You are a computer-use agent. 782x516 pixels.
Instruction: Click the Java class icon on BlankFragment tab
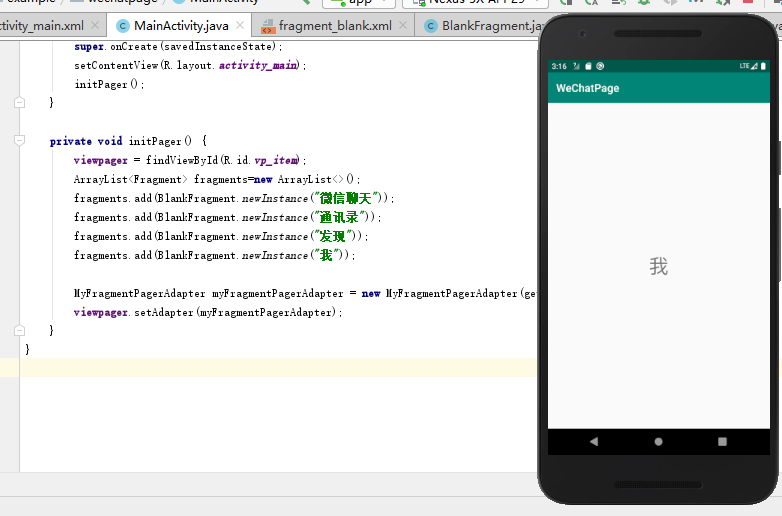pyautogui.click(x=430, y=26)
